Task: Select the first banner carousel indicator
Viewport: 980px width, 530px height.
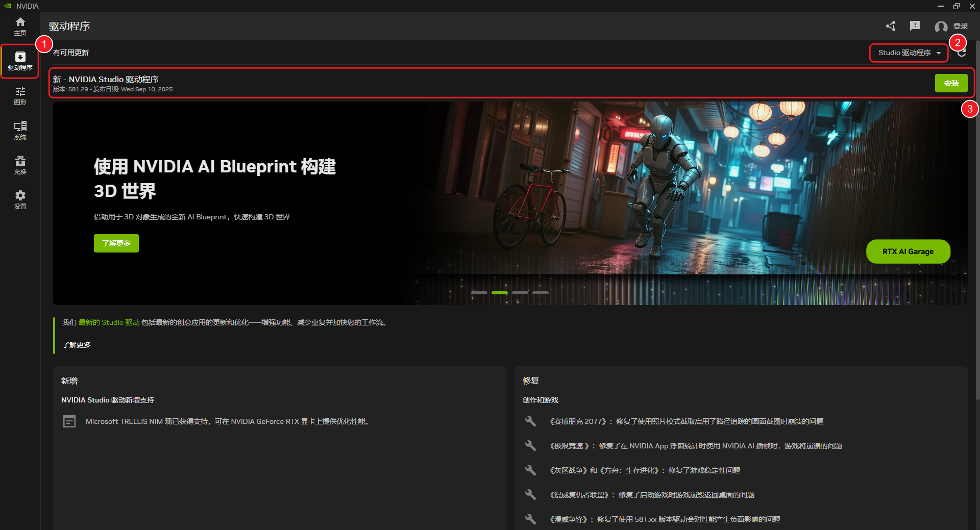Action: coord(479,293)
